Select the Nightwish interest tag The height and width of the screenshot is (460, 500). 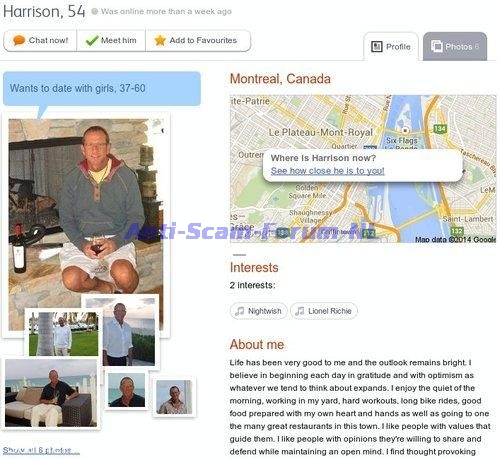tap(259, 311)
